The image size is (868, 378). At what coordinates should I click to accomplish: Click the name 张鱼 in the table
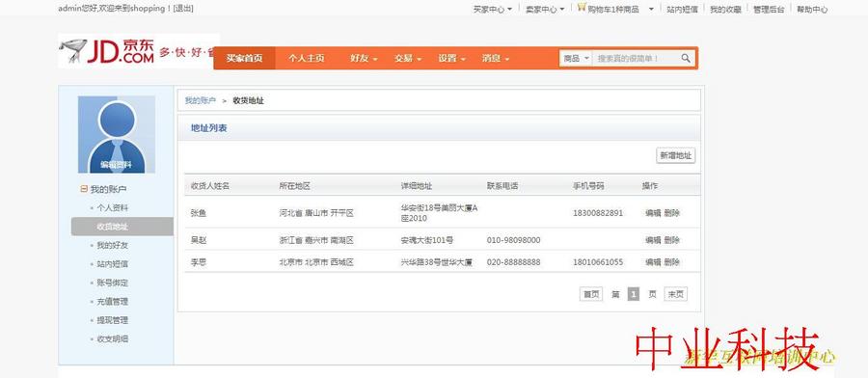tap(198, 213)
